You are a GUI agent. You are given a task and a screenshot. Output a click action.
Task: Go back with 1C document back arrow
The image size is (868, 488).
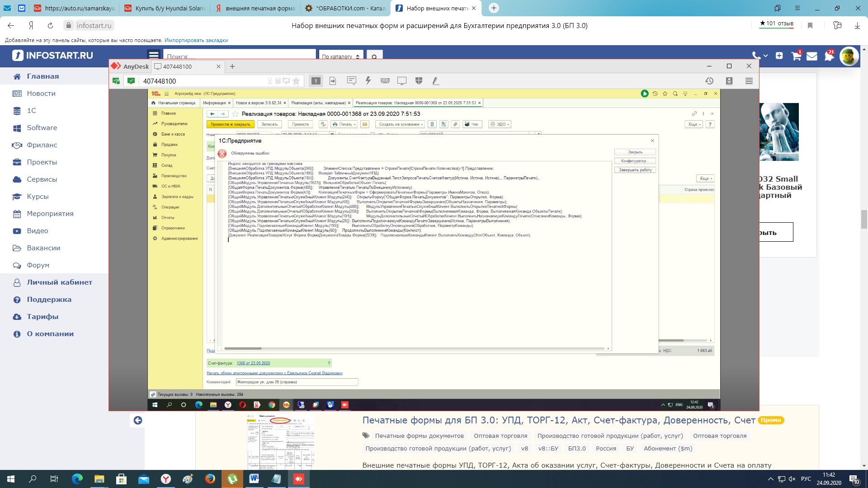pos(212,114)
